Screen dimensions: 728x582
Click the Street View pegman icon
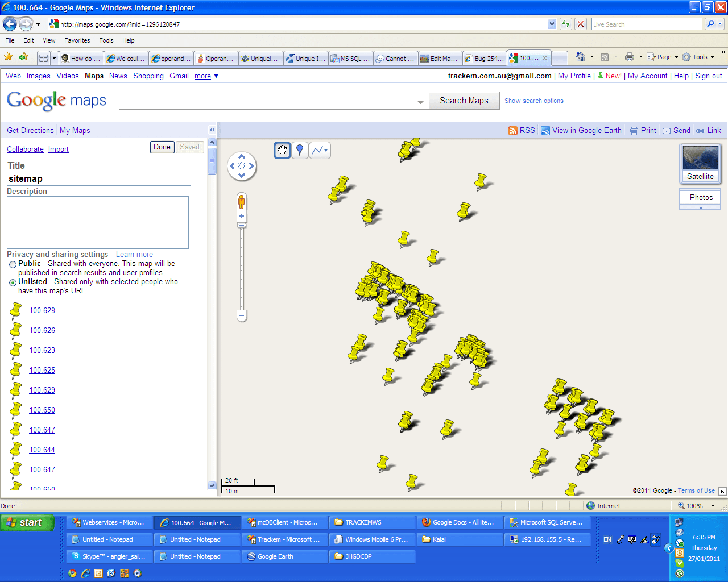pyautogui.click(x=242, y=202)
